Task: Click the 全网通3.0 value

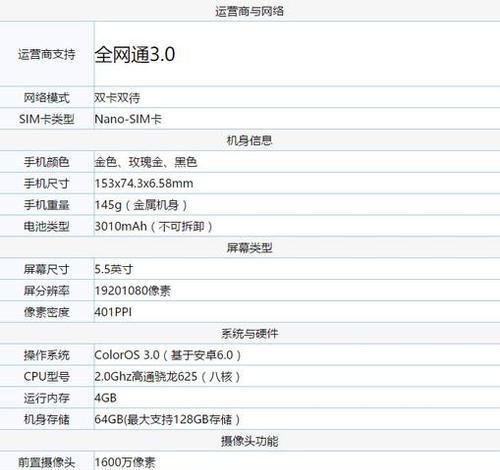Action: click(135, 54)
